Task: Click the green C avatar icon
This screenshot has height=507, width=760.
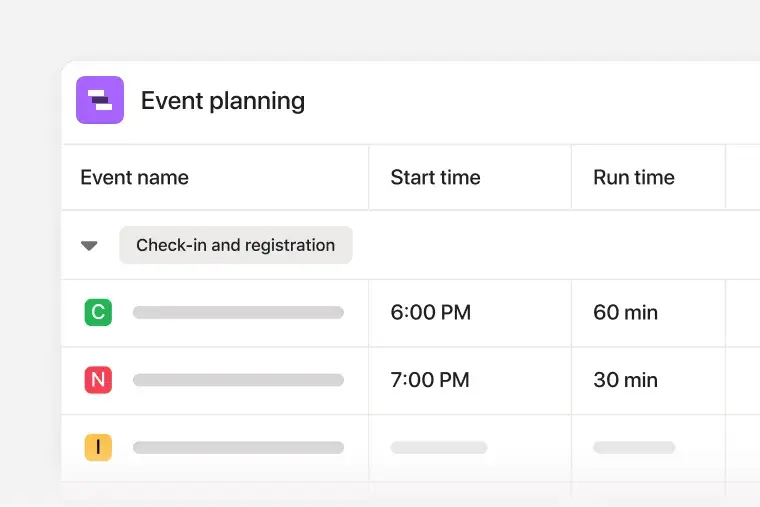Action: (98, 312)
